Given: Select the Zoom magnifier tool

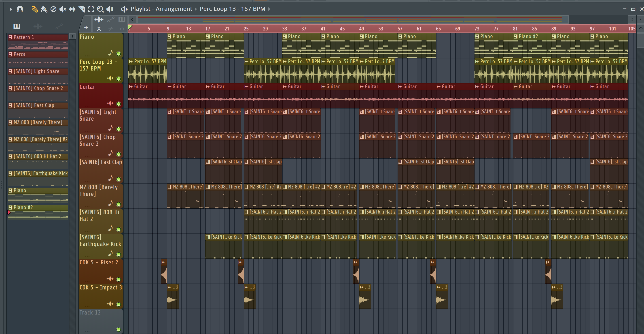Looking at the screenshot, I should (100, 9).
